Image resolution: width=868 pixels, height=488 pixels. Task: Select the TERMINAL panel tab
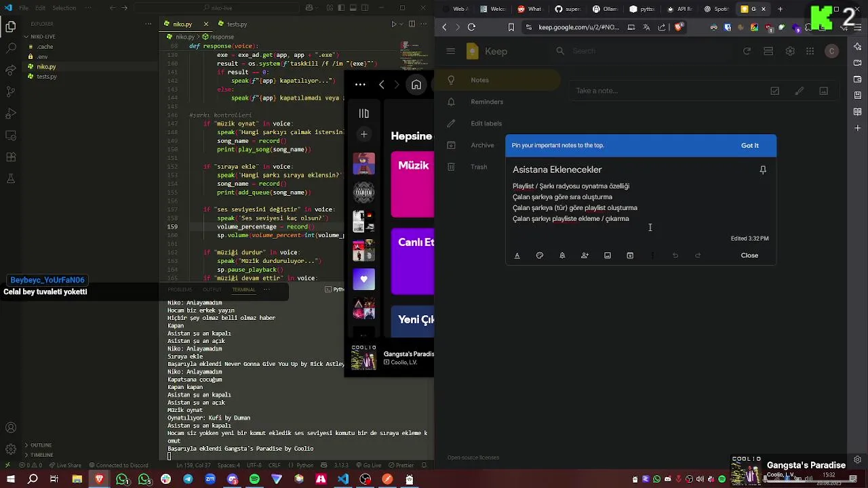coord(243,289)
